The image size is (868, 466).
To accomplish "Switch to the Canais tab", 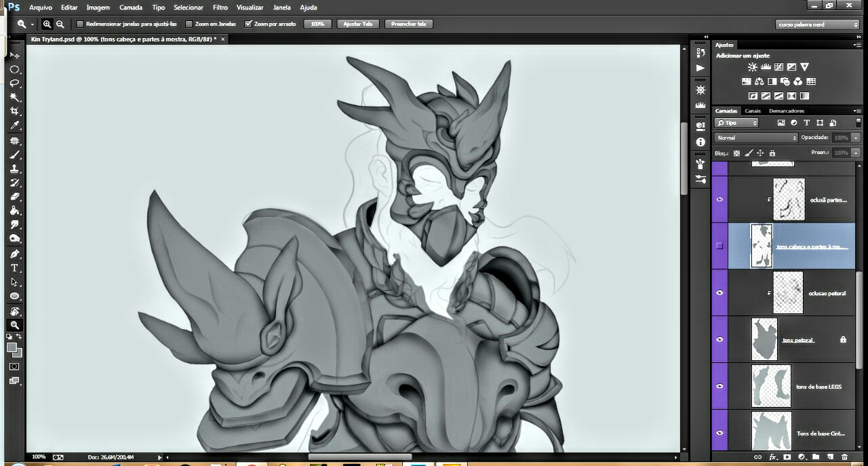I will point(753,111).
